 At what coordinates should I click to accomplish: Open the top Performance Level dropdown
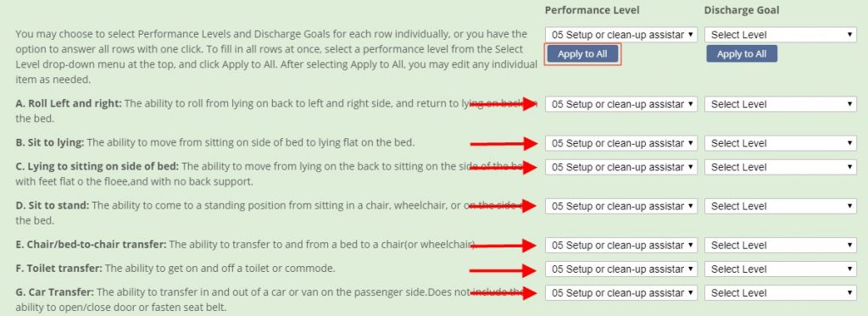[x=621, y=35]
